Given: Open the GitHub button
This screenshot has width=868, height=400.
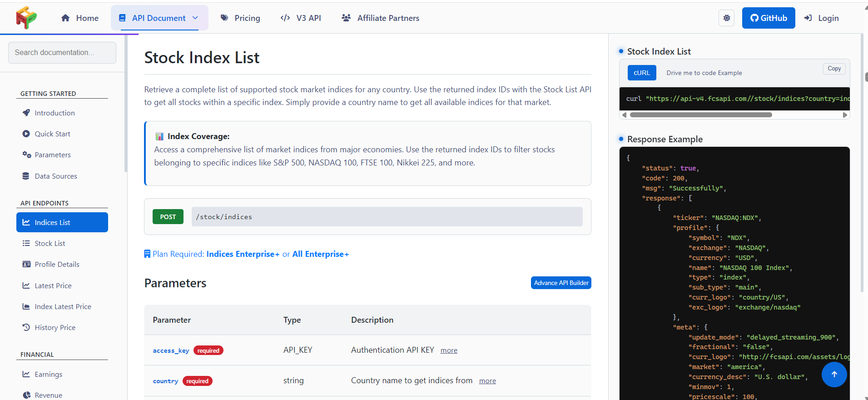Looking at the screenshot, I should 769,18.
